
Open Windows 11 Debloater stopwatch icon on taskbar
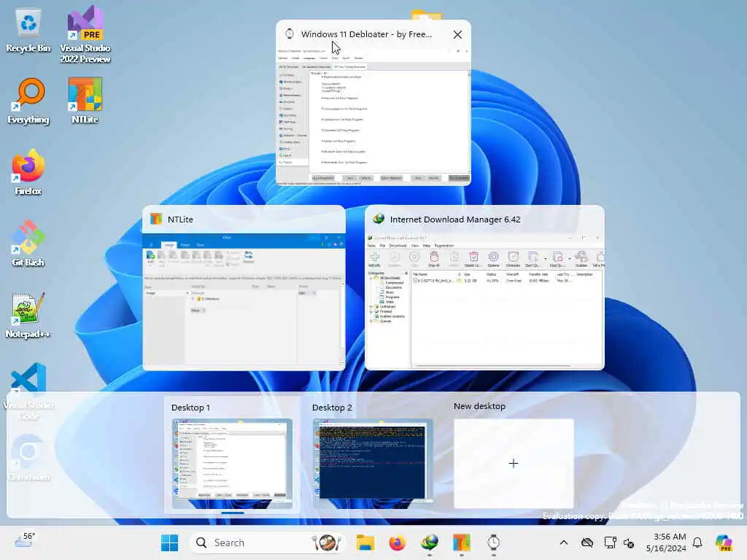[494, 542]
